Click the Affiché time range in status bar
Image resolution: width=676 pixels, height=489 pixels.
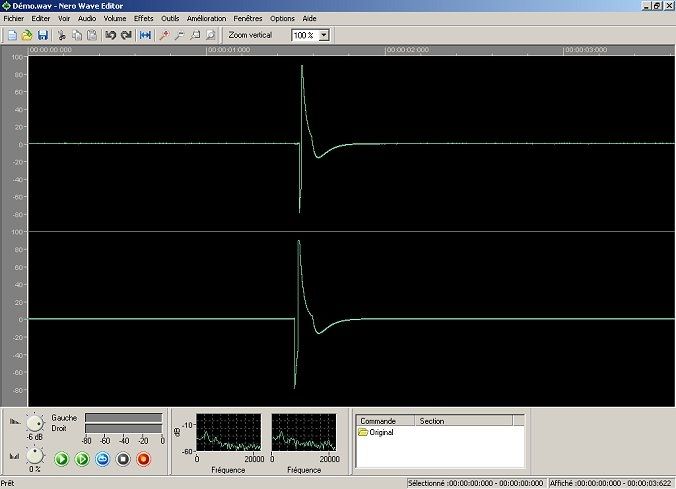pyautogui.click(x=610, y=483)
